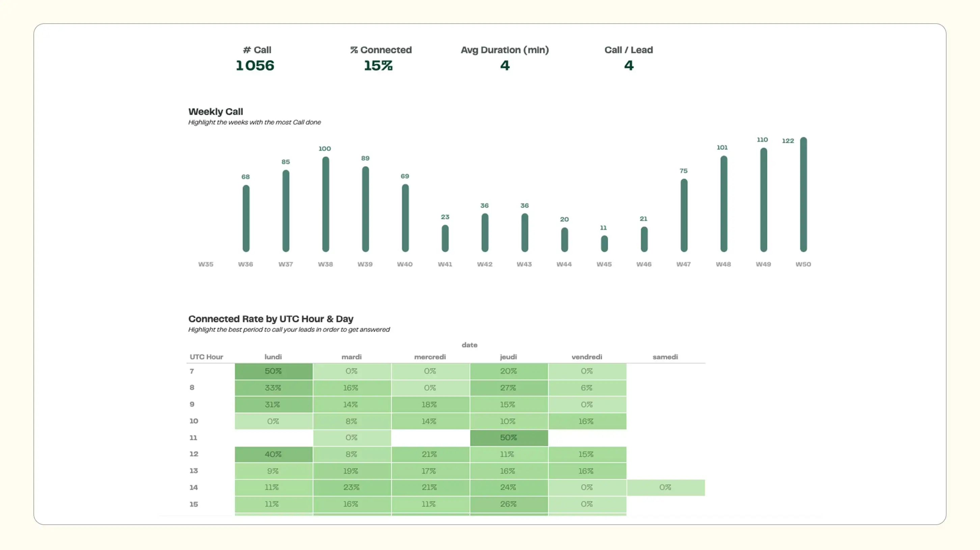
Task: Click the W47 bar with 75 calls
Action: 684,215
